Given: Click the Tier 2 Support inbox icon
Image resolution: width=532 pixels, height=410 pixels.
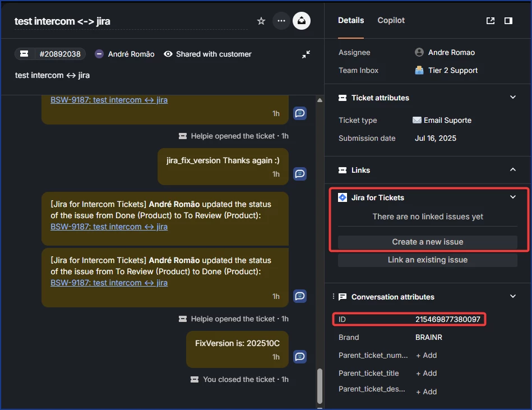Looking at the screenshot, I should 419,70.
